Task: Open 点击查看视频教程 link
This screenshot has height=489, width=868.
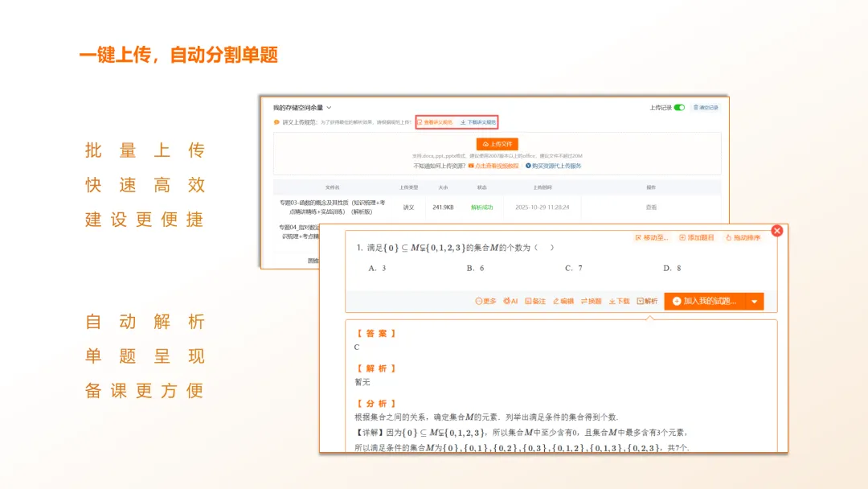Action: click(493, 166)
